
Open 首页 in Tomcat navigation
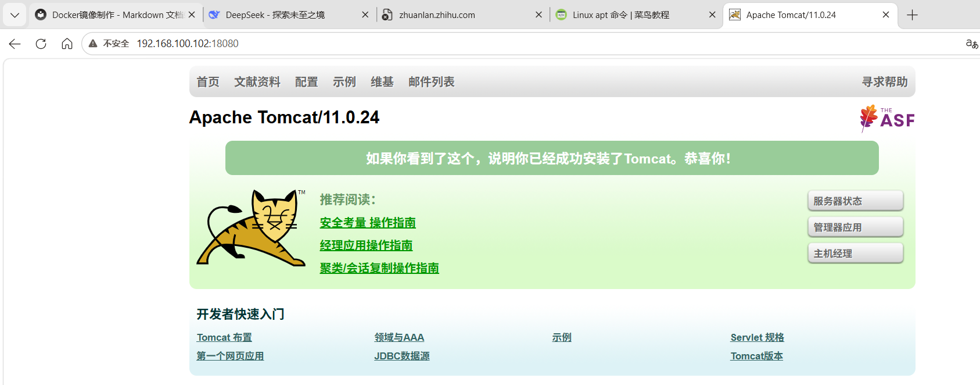pos(208,82)
